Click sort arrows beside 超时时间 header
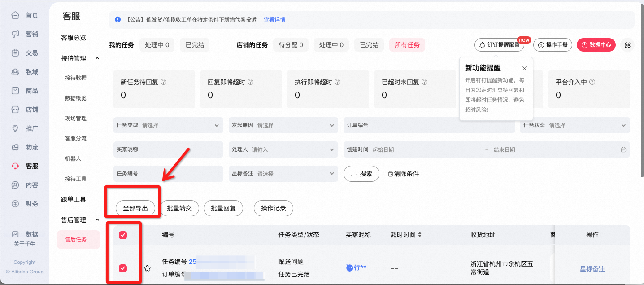The width and height of the screenshot is (644, 285). (x=420, y=235)
